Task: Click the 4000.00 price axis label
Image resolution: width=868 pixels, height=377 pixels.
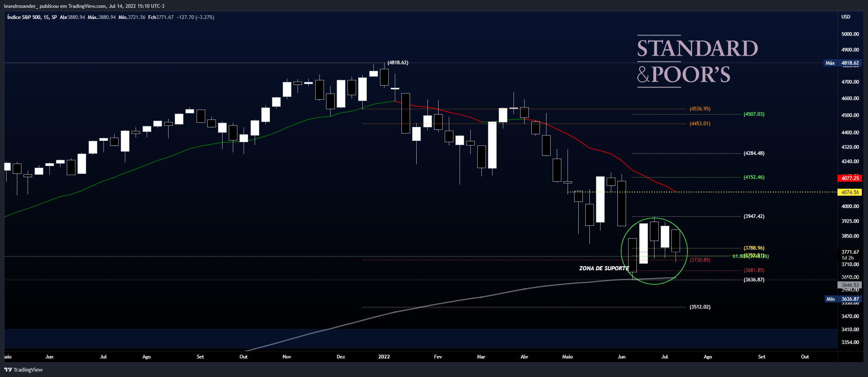Action: [850, 206]
